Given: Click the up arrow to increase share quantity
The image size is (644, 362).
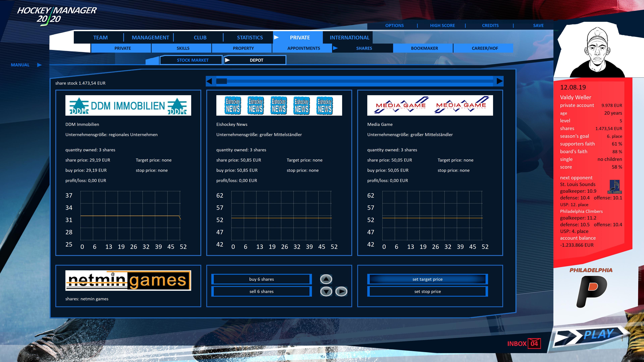Looking at the screenshot, I should click(326, 279).
